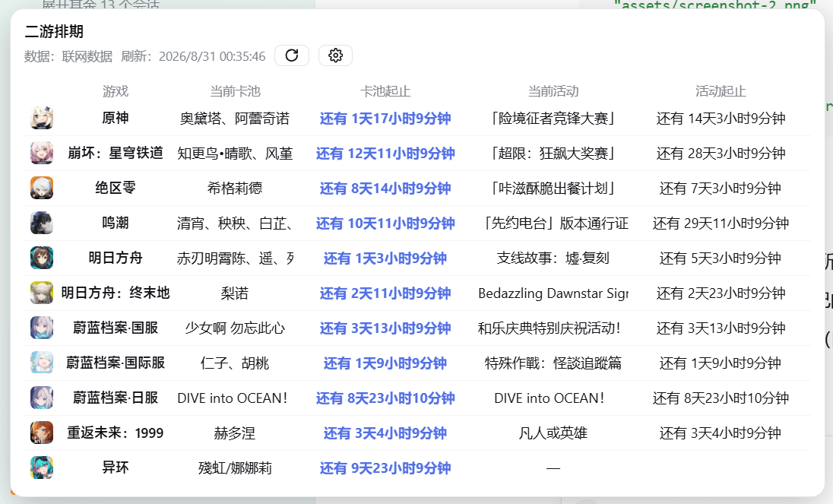The height and width of the screenshot is (504, 833).
Task: Select the 原神 game name
Action: 116,118
